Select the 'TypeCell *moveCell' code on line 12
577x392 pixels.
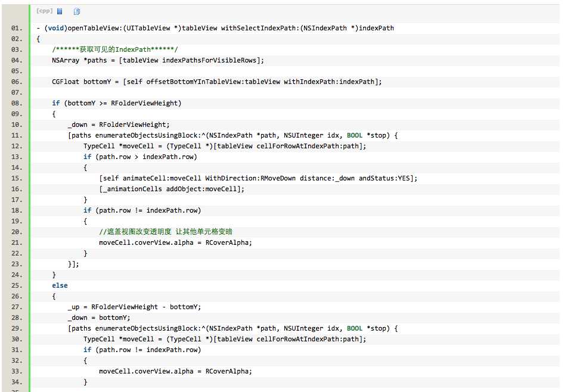tap(225, 146)
